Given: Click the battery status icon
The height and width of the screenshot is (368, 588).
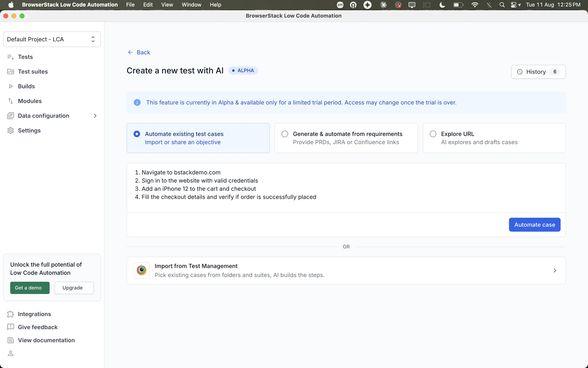Looking at the screenshot, I should 458,5.
